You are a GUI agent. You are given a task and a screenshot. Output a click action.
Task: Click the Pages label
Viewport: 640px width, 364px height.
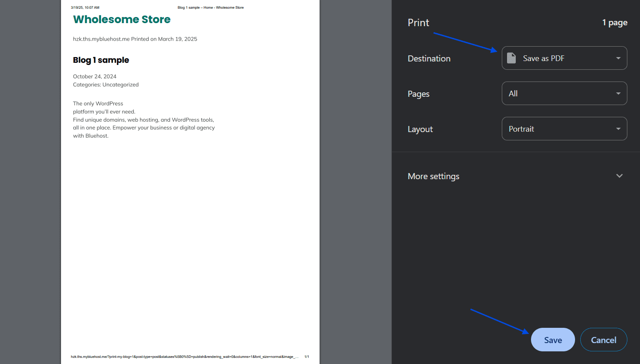point(419,94)
